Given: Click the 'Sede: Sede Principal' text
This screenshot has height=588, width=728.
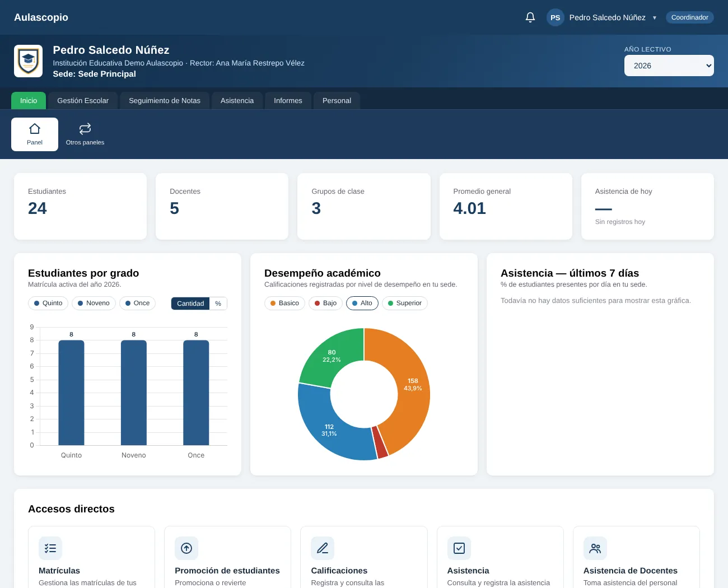Looking at the screenshot, I should click(x=95, y=74).
